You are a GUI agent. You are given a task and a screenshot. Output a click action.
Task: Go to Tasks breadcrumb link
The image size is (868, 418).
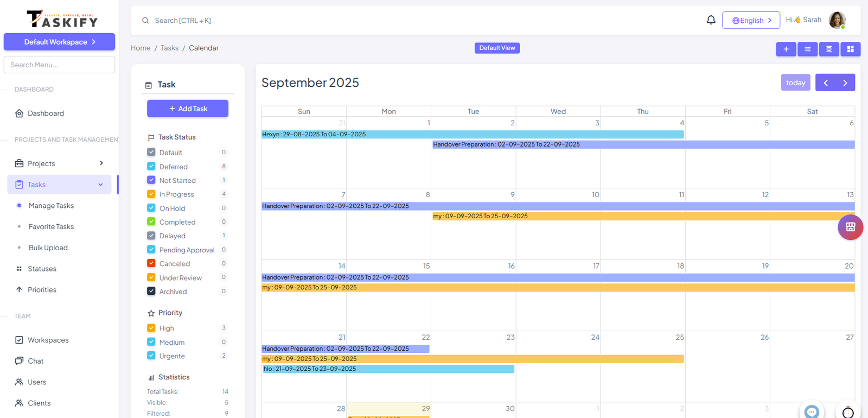pos(169,48)
